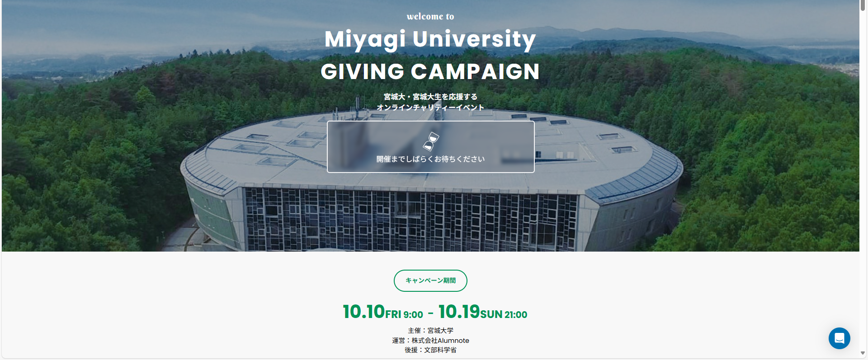Click the 主催：宮城大学 text
Viewport: 868px width, 360px height.
pyautogui.click(x=430, y=331)
